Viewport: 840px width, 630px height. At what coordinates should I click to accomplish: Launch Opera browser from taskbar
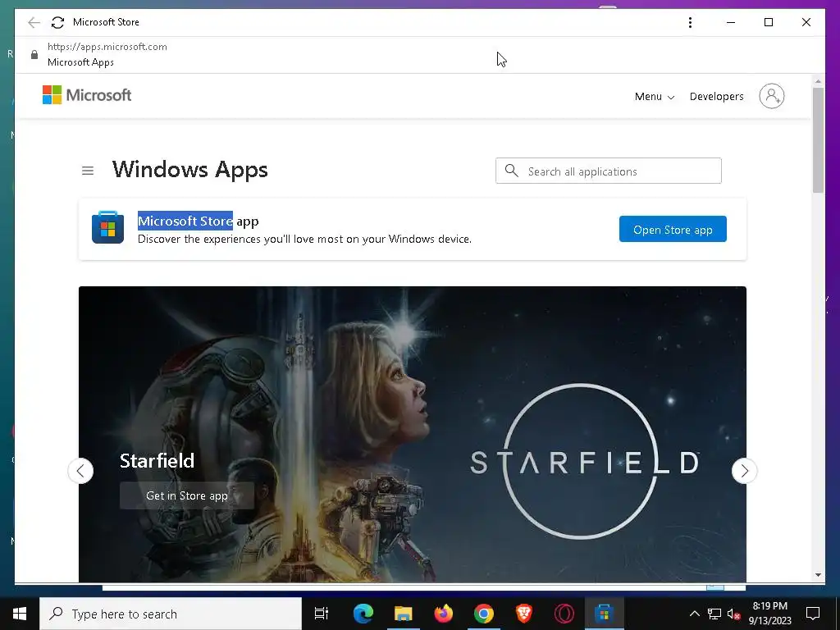pyautogui.click(x=564, y=614)
